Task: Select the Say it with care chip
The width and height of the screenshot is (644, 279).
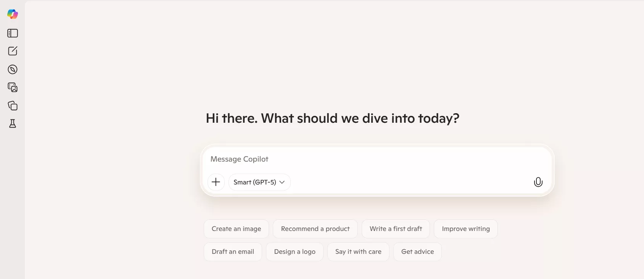Action: 358,252
